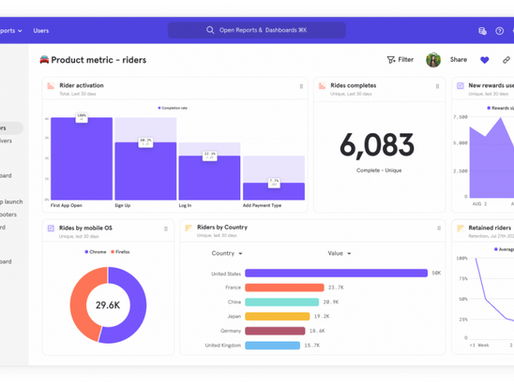
Task: Click the 29.6K donut center value
Action: coord(108,305)
